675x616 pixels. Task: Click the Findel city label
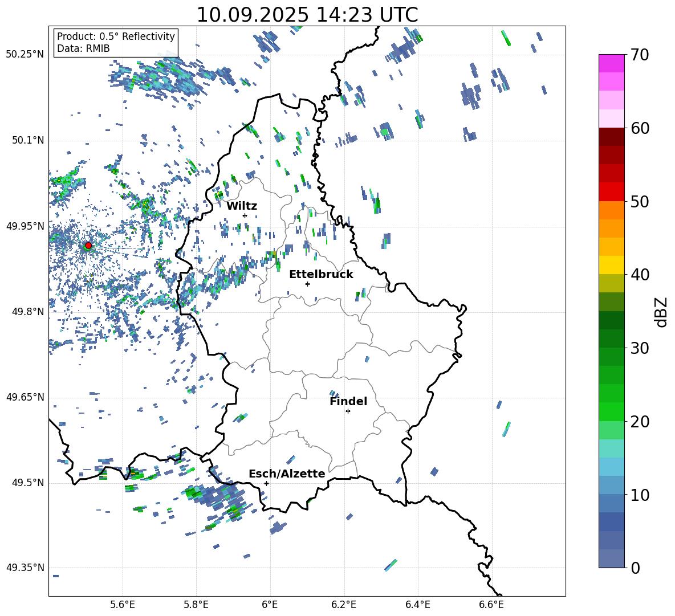click(x=348, y=401)
